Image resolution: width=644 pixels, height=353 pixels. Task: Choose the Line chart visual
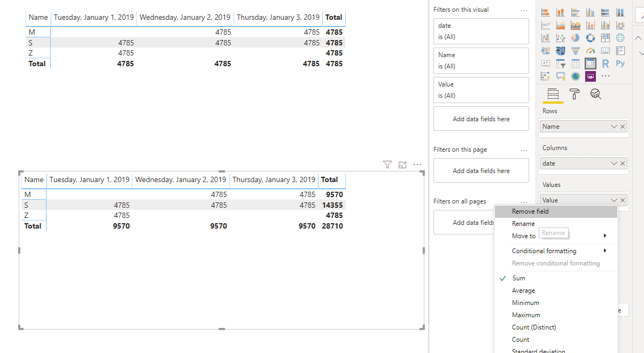click(x=546, y=25)
